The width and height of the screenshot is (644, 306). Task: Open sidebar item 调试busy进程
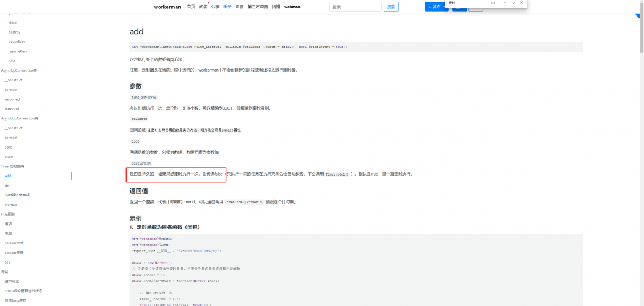coord(15,300)
